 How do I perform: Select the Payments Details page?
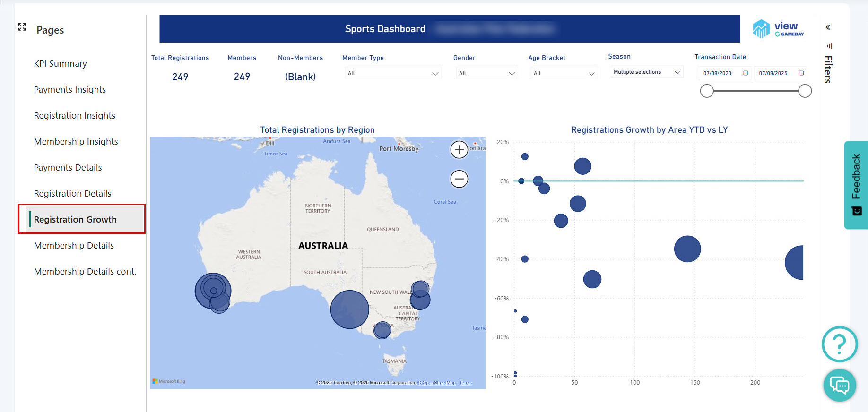pyautogui.click(x=68, y=168)
